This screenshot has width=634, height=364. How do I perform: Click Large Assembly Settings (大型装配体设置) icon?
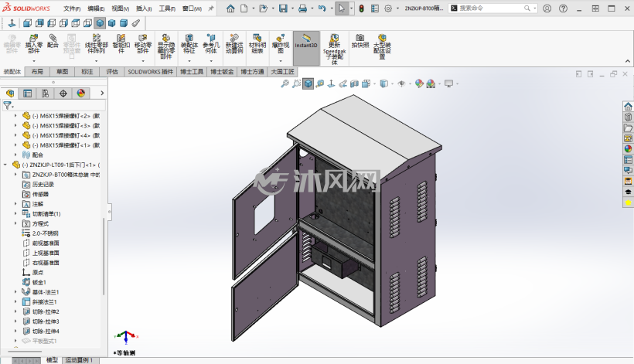[x=382, y=46]
